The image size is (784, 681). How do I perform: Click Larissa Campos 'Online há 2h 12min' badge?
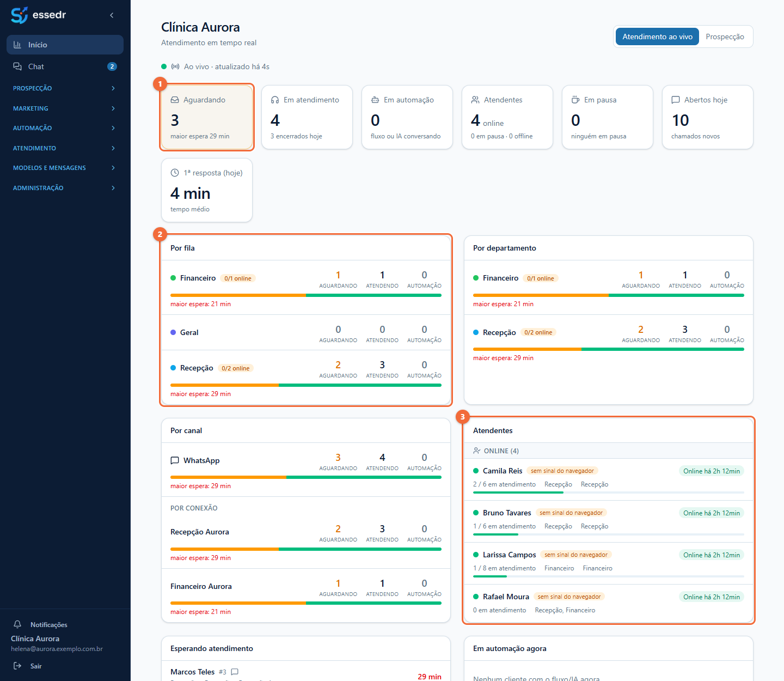[712, 555]
